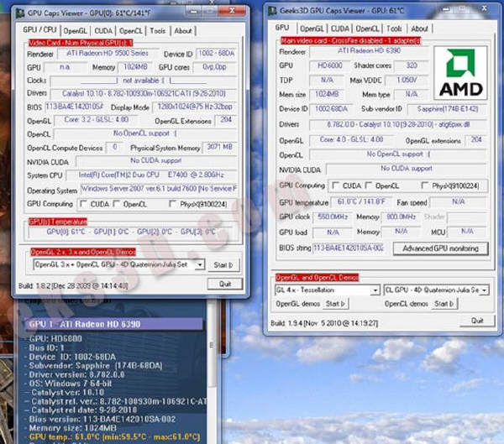Select the GPU tab in Geeks3D window

(282, 28)
